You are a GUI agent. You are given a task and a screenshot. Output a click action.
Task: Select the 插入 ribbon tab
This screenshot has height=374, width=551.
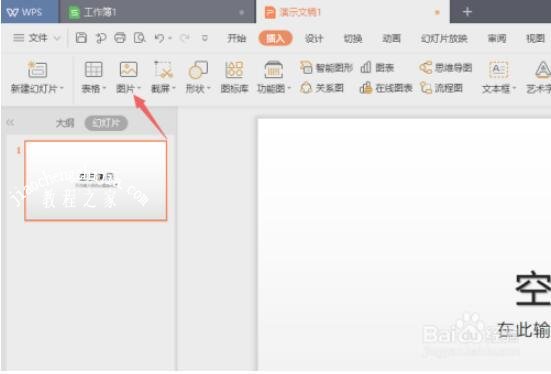pyautogui.click(x=275, y=38)
